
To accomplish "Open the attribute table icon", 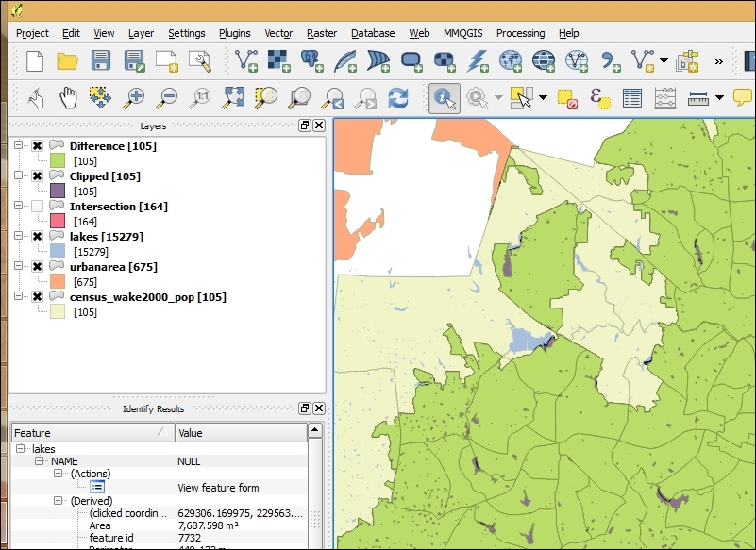I will (632, 97).
